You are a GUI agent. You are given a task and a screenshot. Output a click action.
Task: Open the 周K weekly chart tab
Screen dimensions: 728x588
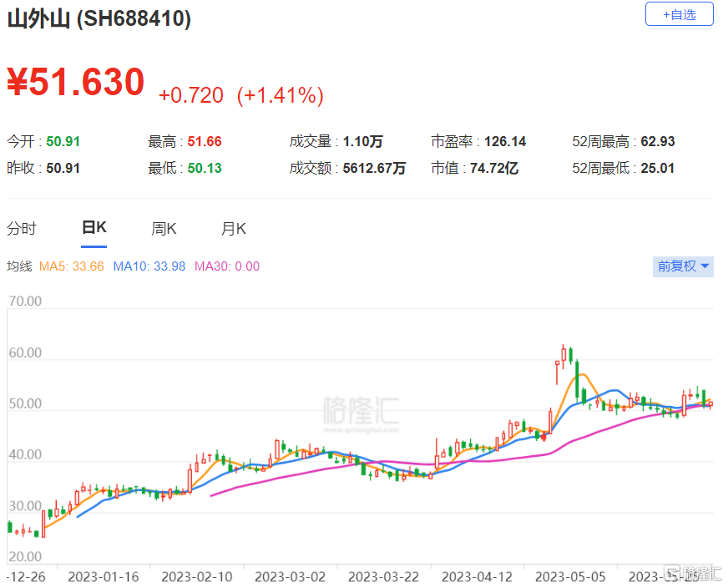coord(164,228)
